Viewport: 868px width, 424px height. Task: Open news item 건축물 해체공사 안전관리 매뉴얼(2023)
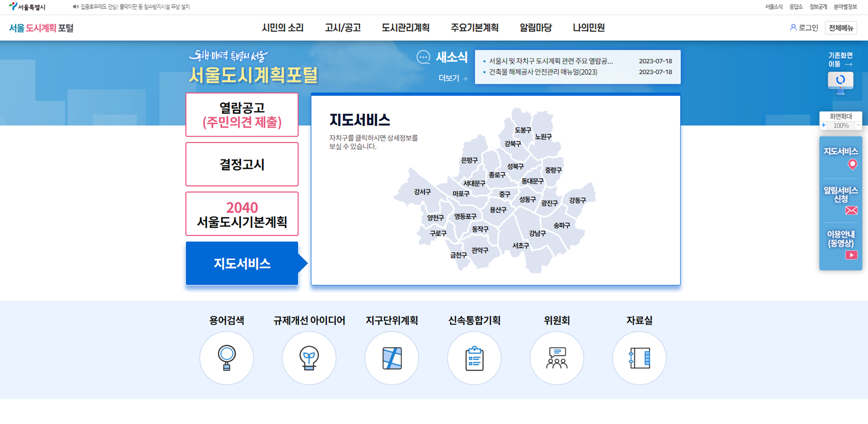tap(543, 72)
